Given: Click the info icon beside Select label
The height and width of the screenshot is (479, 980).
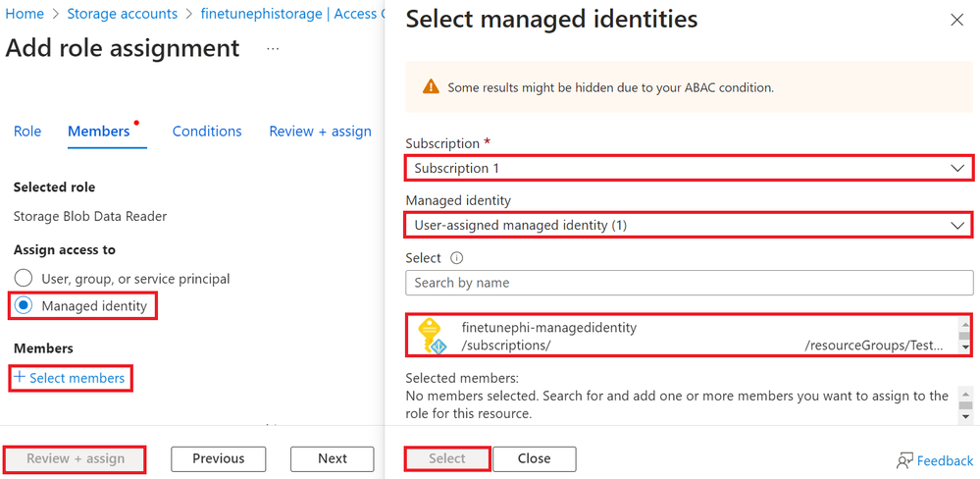Looking at the screenshot, I should coord(456,258).
